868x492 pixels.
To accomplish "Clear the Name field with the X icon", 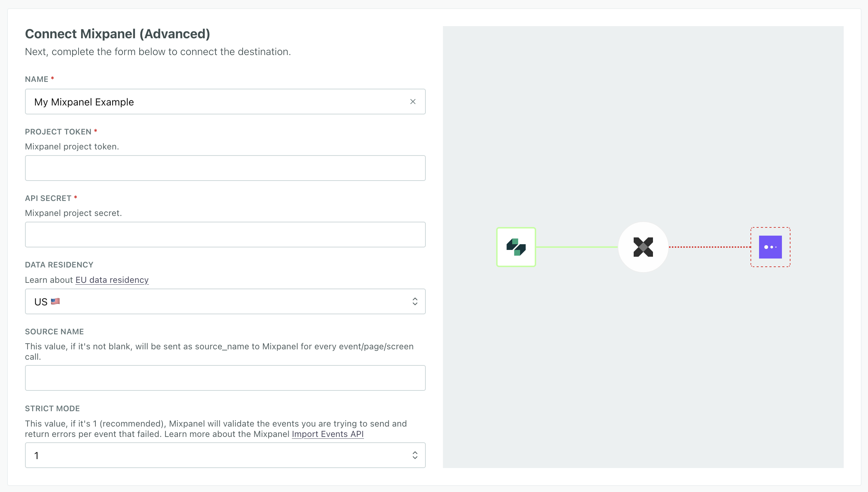I will point(413,102).
